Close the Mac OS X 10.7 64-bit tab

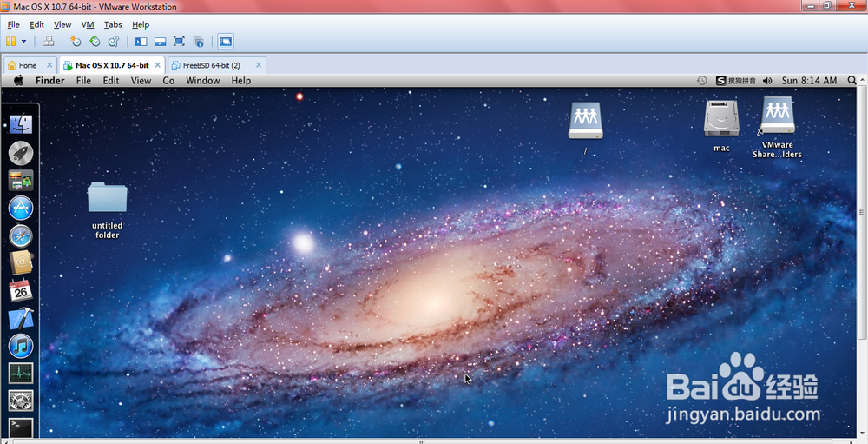pyautogui.click(x=158, y=65)
